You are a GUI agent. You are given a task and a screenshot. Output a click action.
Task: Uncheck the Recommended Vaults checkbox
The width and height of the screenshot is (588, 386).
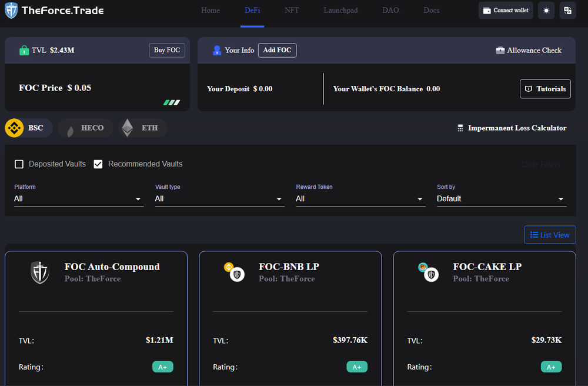coord(98,164)
